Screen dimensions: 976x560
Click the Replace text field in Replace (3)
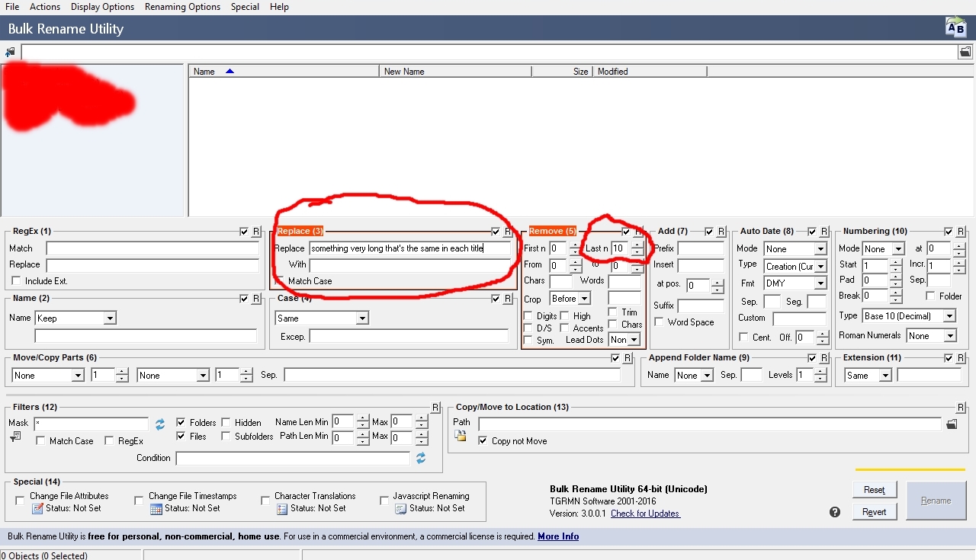pos(410,248)
